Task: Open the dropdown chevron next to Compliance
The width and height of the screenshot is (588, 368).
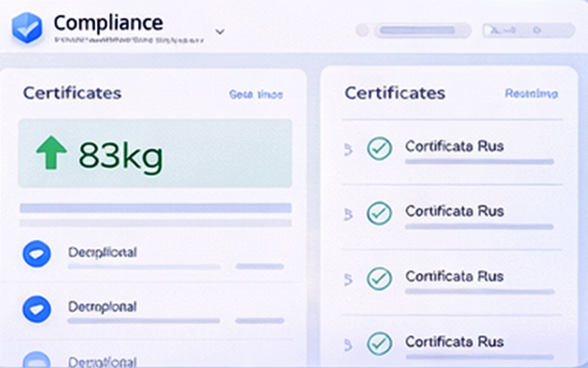Action: 220,32
